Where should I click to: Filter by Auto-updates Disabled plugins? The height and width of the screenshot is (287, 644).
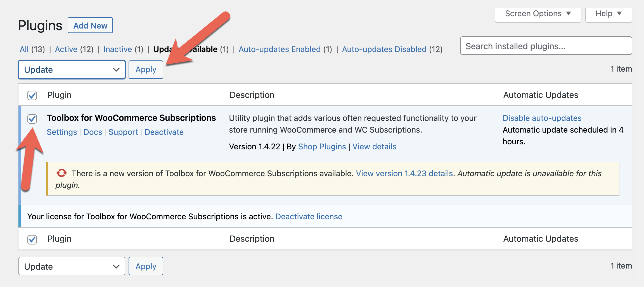tap(384, 49)
